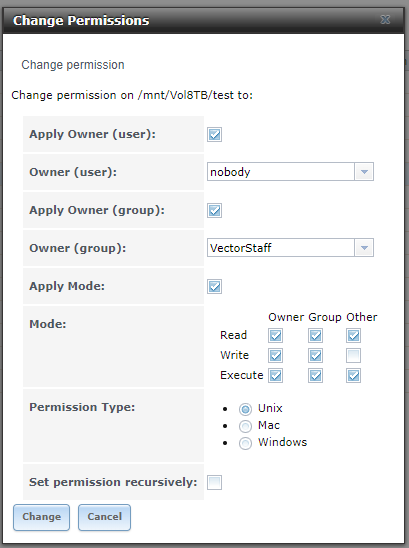Open the Owner (user) dropdown arrow
The height and width of the screenshot is (548, 409).
pyautogui.click(x=364, y=172)
